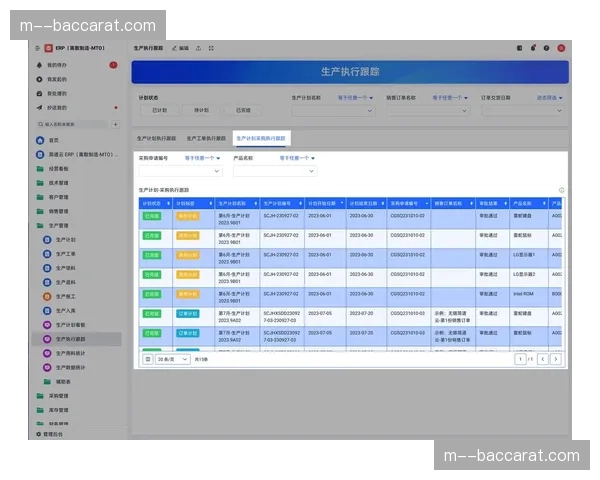Toggle the 待计划 status filter
Image resolution: width=600 pixels, height=480 pixels.
tap(201, 111)
